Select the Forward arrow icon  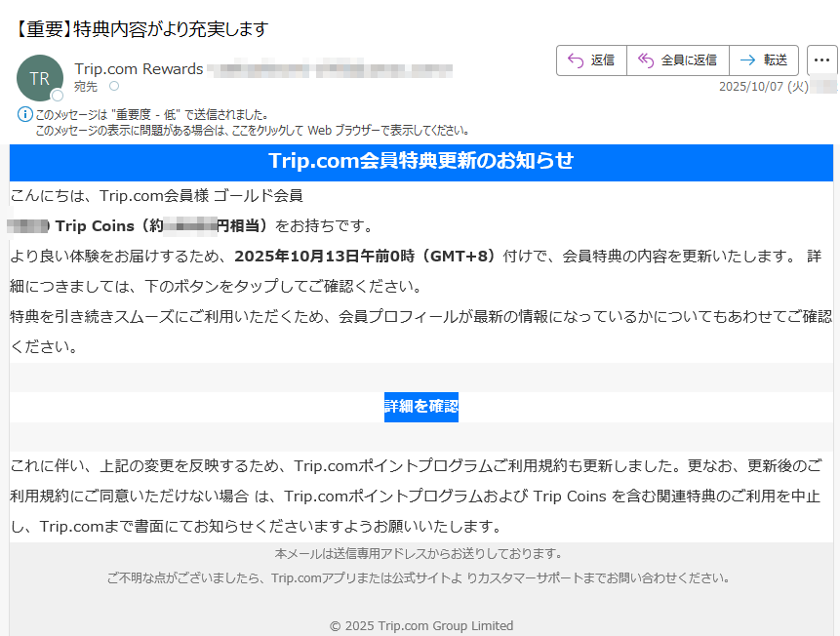[x=747, y=60]
